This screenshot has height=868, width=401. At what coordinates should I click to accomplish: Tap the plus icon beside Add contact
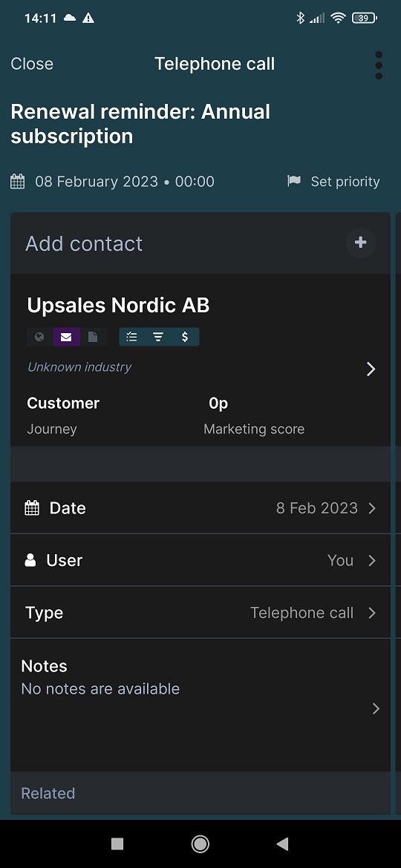point(361,243)
